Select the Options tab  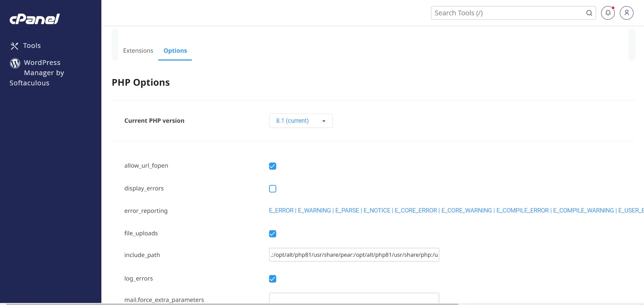click(175, 51)
